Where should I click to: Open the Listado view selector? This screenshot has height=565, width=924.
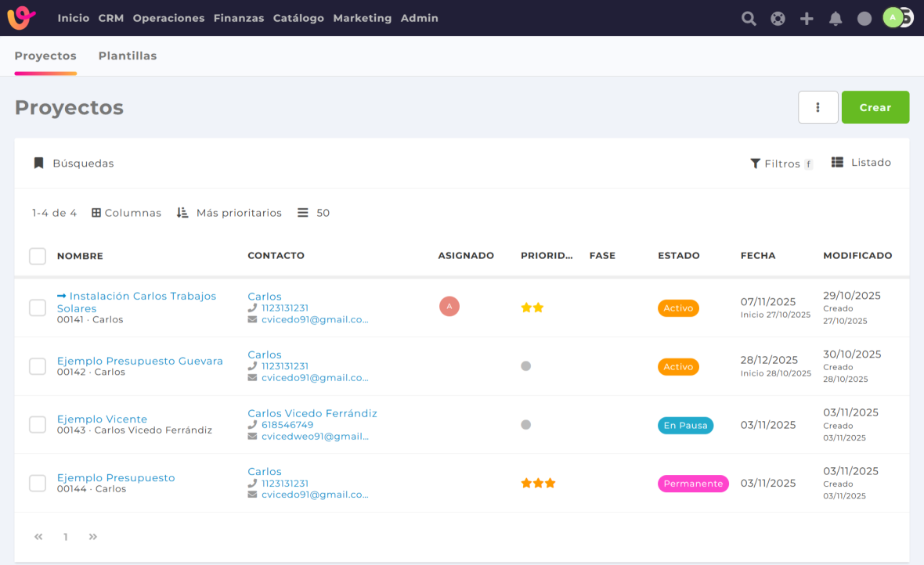coord(861,163)
